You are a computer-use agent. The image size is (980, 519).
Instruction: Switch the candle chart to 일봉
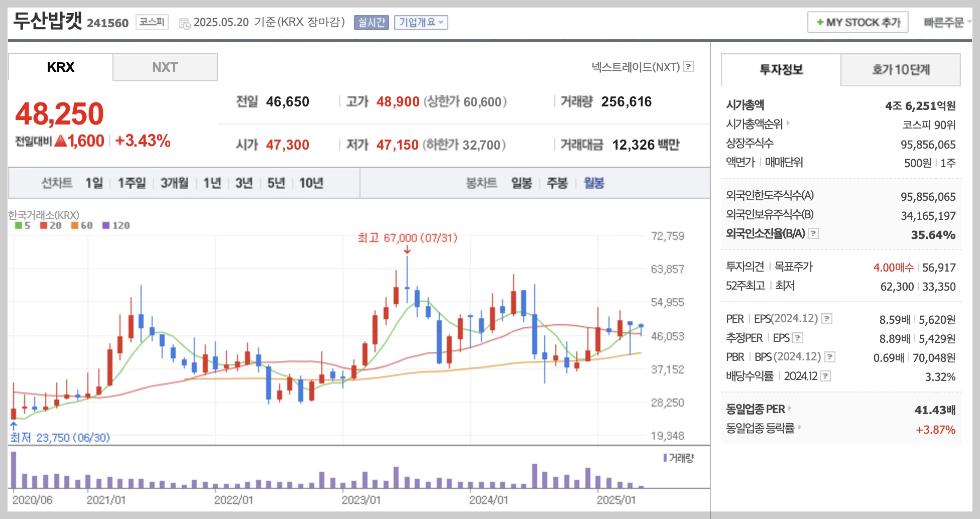(x=522, y=183)
